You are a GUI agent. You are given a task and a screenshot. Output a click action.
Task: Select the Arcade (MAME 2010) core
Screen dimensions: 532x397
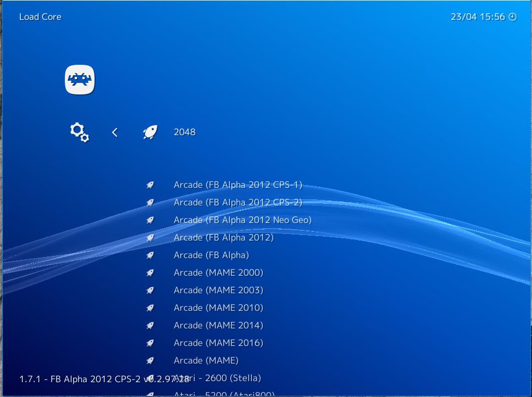tap(219, 308)
